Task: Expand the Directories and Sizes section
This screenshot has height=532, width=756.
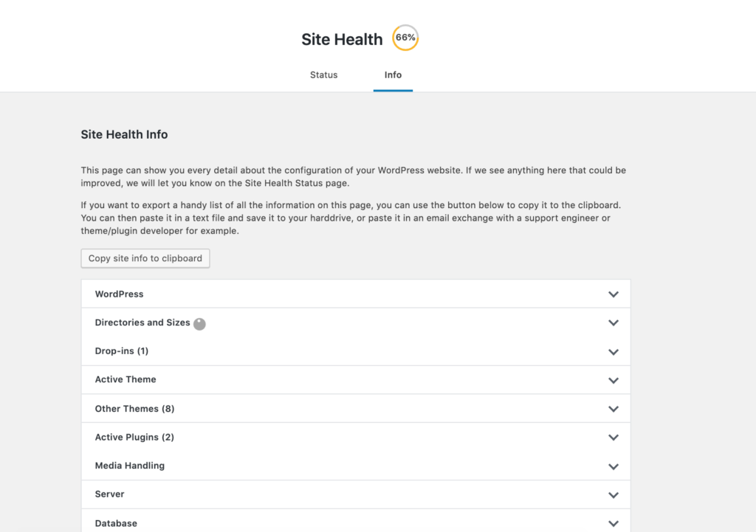Action: tap(356, 322)
